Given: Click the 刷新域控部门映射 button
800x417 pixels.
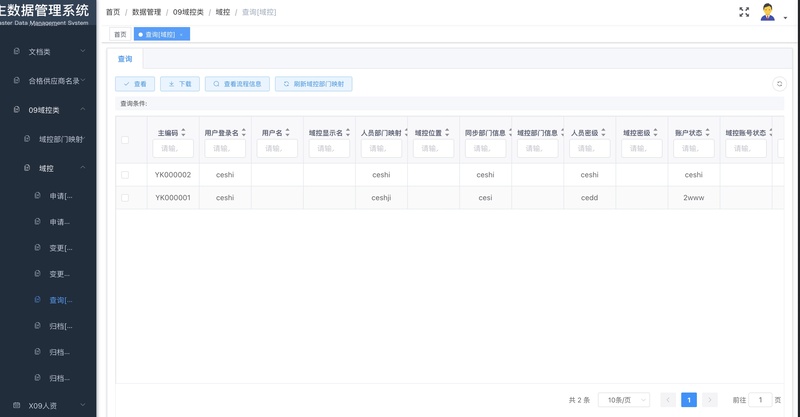Looking at the screenshot, I should coord(313,84).
